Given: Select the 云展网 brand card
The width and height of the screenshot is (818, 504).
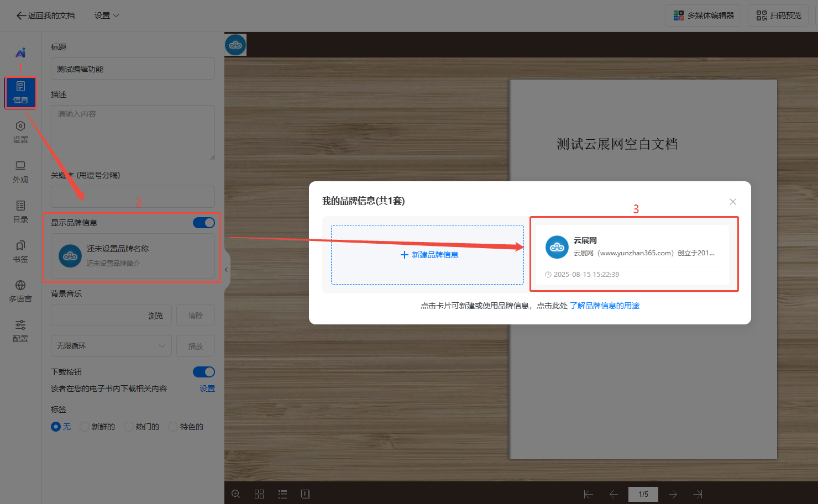Looking at the screenshot, I should (632, 254).
